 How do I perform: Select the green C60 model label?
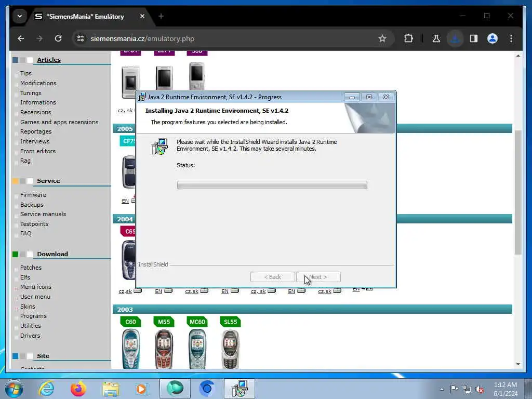pos(130,322)
